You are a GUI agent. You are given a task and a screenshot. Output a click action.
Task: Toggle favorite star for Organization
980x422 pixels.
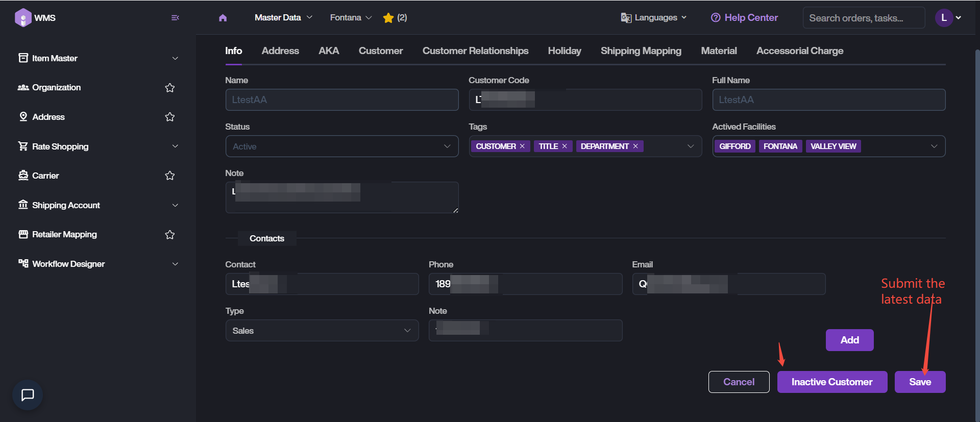(170, 88)
